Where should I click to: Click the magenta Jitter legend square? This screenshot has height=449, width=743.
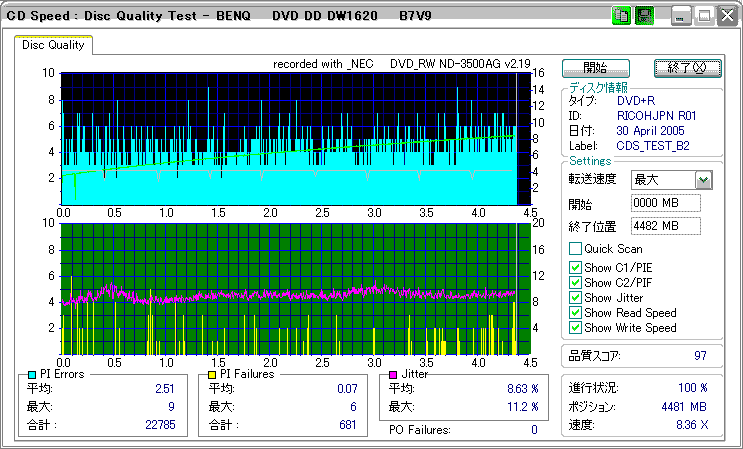click(393, 374)
